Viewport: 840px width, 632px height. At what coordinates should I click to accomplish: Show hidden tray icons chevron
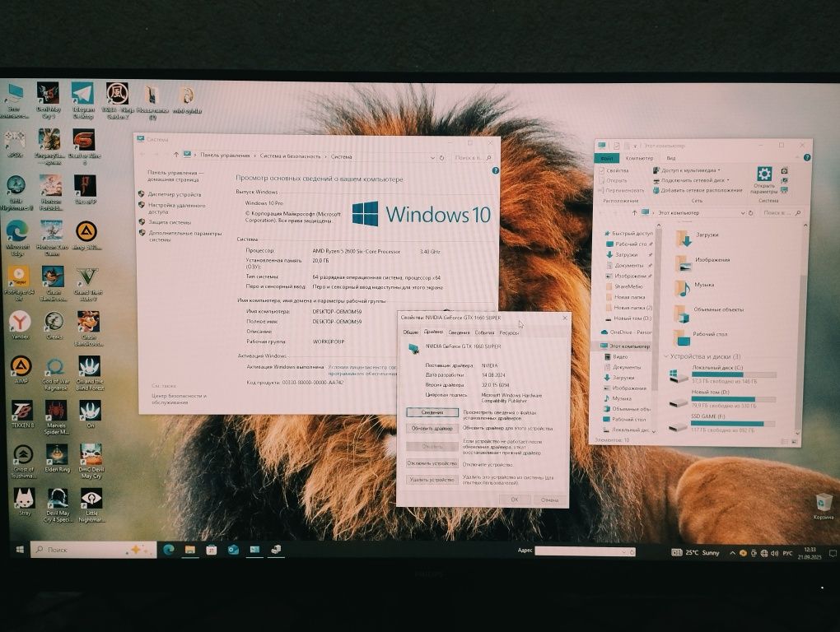(732, 553)
